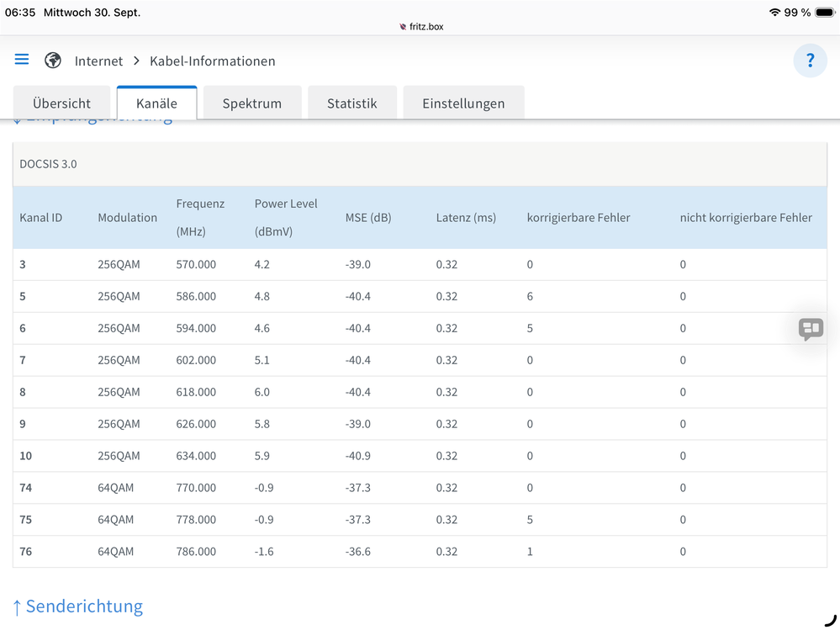The height and width of the screenshot is (630, 840).
Task: Click Kanal ID 74 cell
Action: coord(26,488)
